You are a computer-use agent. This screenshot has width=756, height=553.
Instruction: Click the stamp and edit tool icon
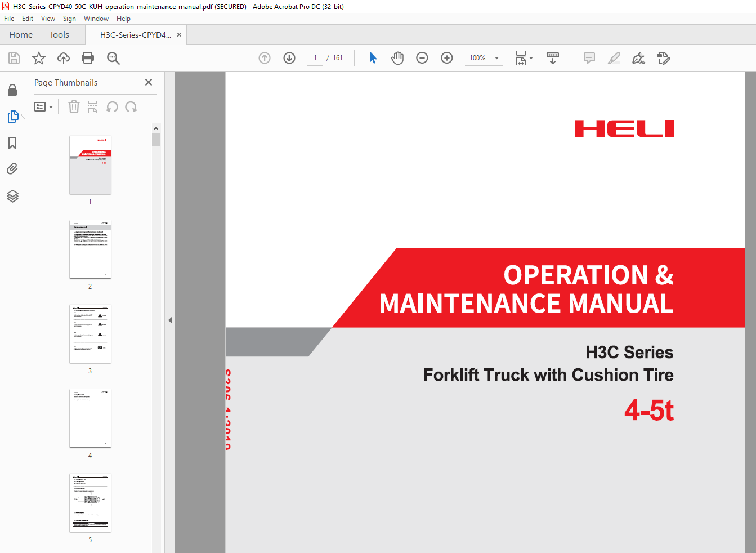click(x=664, y=58)
